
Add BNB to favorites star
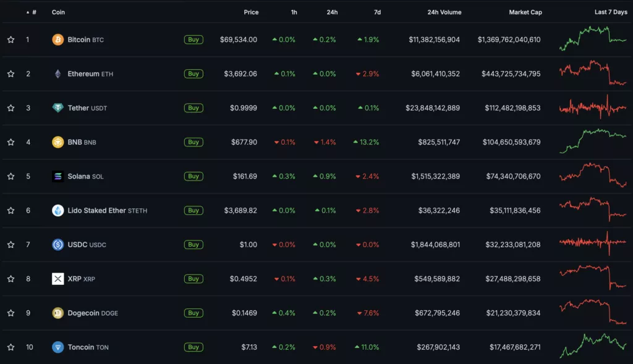coord(11,142)
